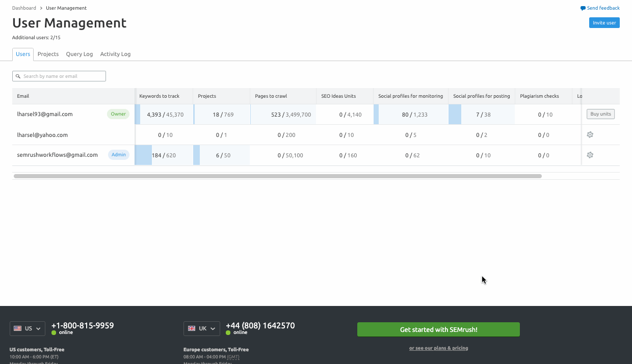Open the UK country dropdown
Image resolution: width=632 pixels, height=364 pixels.
(202, 328)
